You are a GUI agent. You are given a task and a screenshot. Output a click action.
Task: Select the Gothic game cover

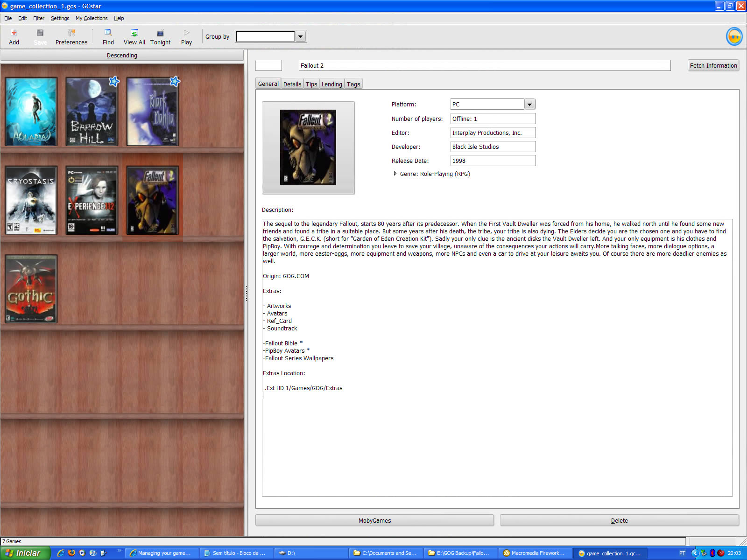tap(31, 289)
